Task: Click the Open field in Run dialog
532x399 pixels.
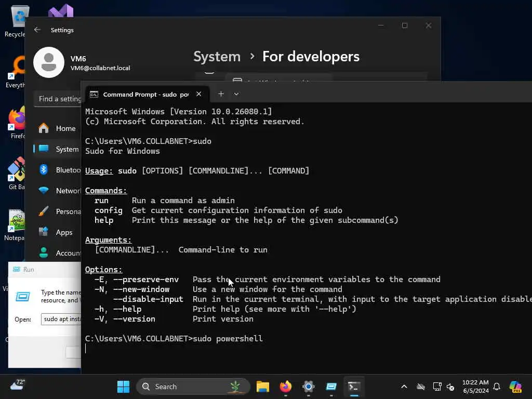Action: click(x=61, y=319)
